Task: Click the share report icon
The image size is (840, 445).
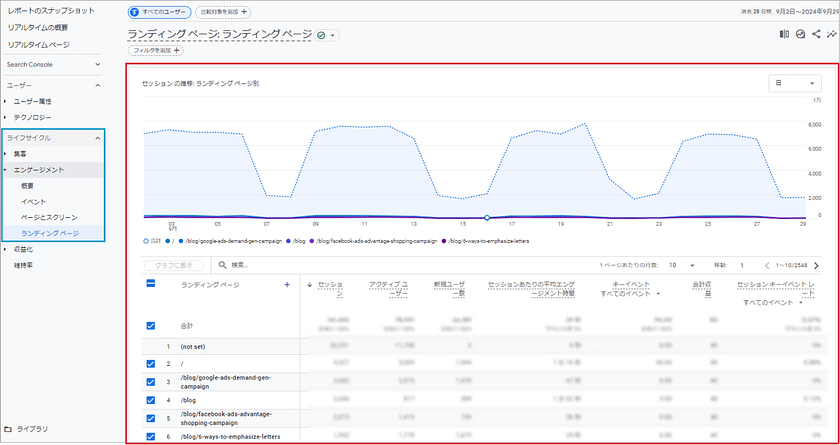Action: click(x=815, y=34)
